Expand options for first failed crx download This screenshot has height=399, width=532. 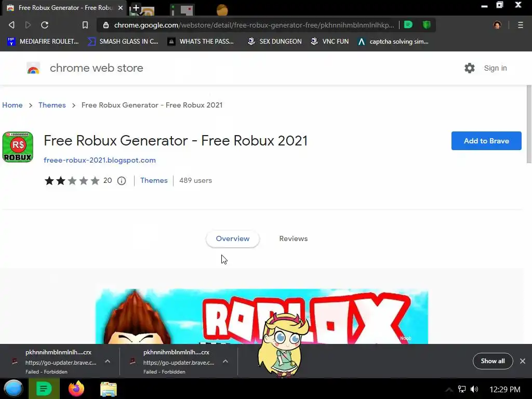pyautogui.click(x=108, y=362)
